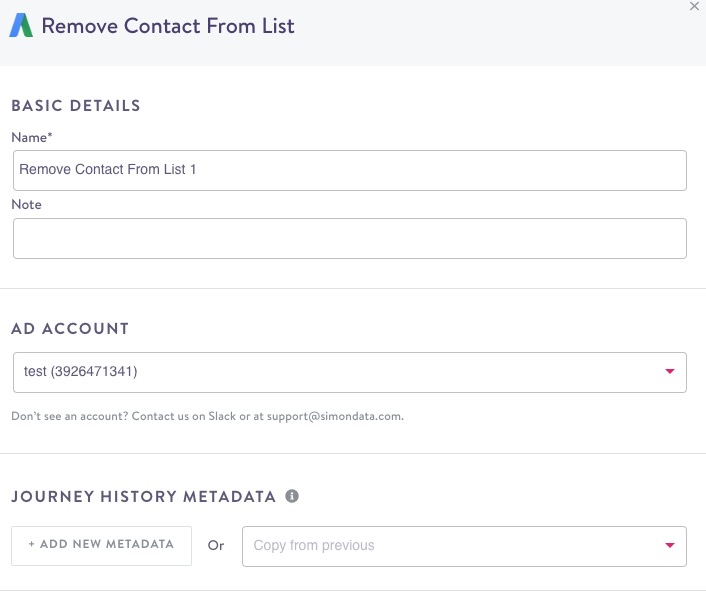Click into the Note text field
This screenshot has width=706, height=595.
[x=349, y=239]
